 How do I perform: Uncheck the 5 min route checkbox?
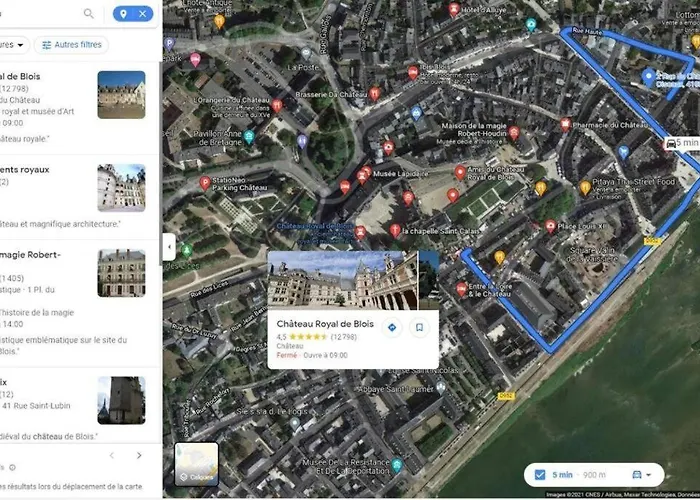point(540,475)
